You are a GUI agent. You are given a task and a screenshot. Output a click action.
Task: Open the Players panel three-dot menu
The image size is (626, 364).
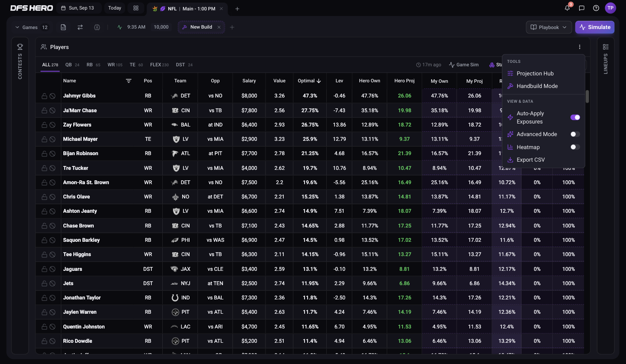coord(580,47)
